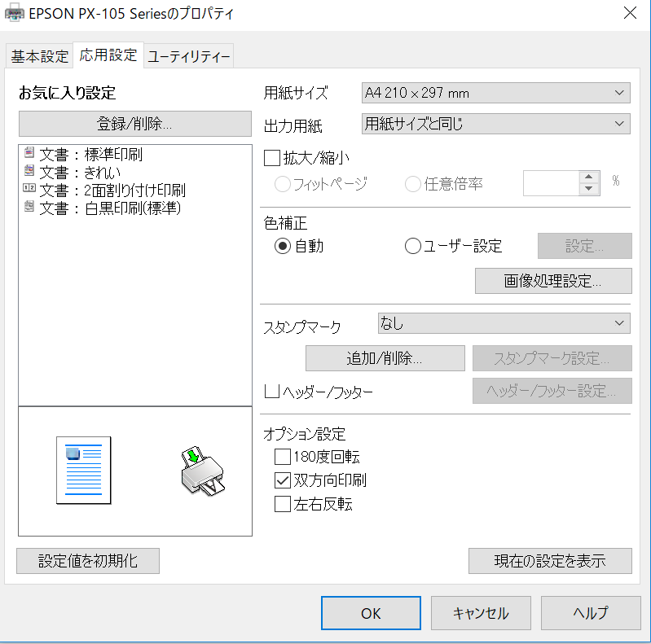This screenshot has height=644, width=651.
Task: Click the color correction 設定 button
Action: pos(584,246)
